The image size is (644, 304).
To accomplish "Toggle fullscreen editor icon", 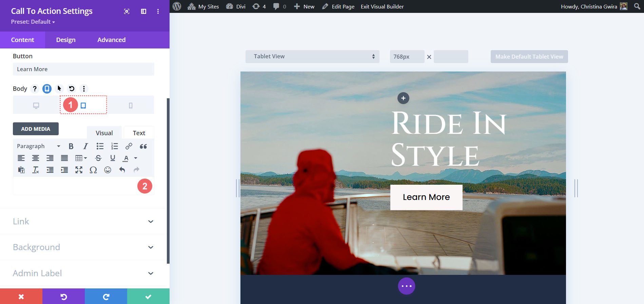I will [79, 170].
